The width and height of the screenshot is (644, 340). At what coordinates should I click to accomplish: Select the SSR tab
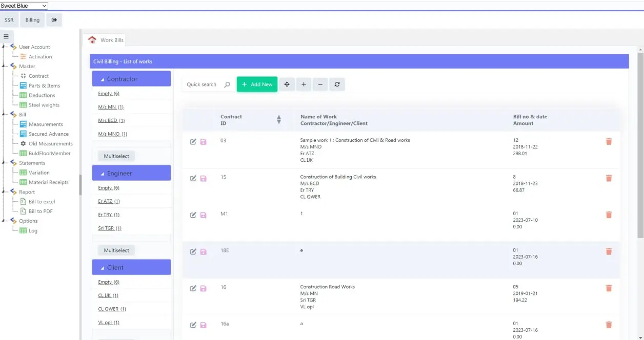9,19
